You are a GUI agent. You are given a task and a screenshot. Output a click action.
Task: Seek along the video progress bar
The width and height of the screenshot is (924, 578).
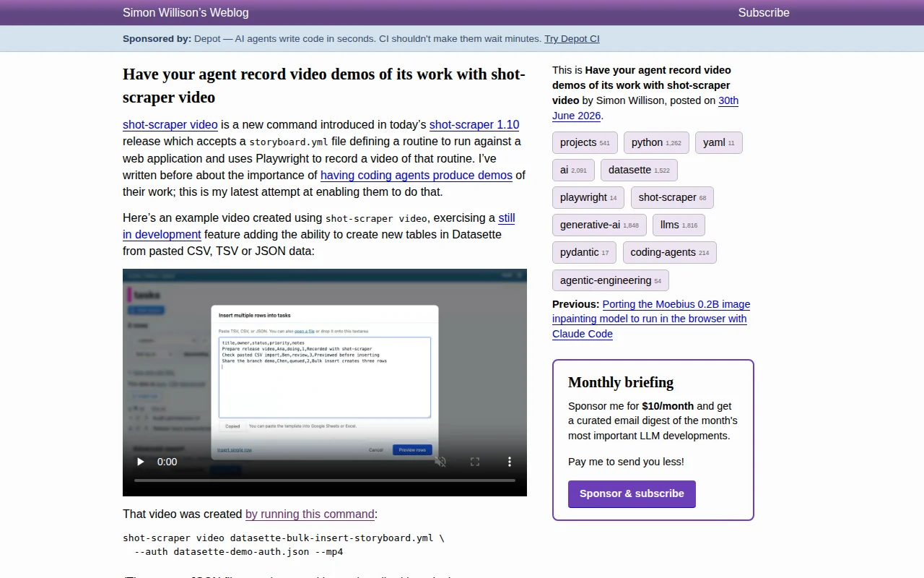(325, 480)
